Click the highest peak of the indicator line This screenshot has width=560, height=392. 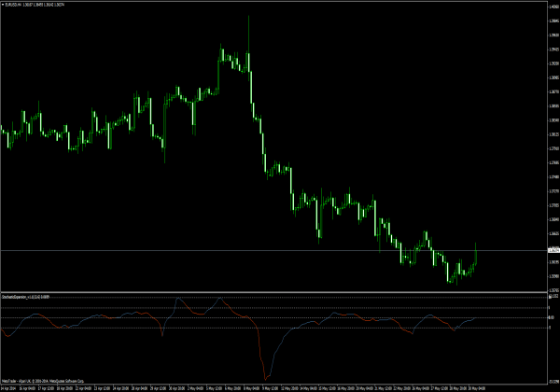coord(220,299)
